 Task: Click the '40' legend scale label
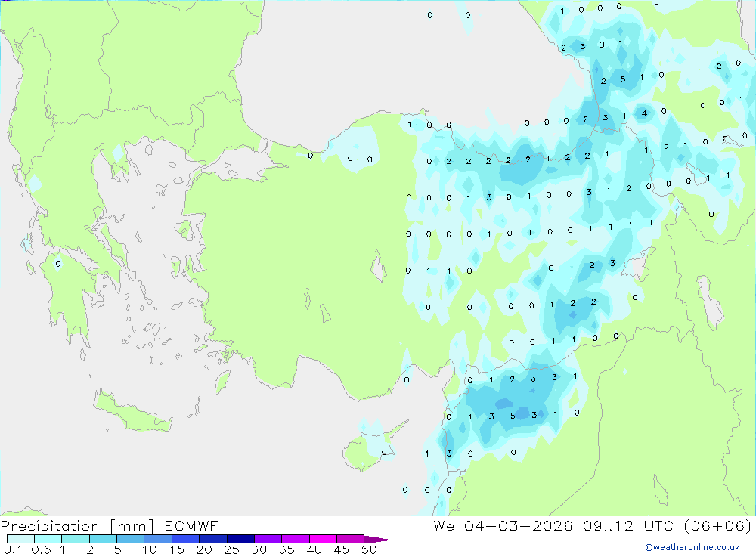(x=314, y=549)
